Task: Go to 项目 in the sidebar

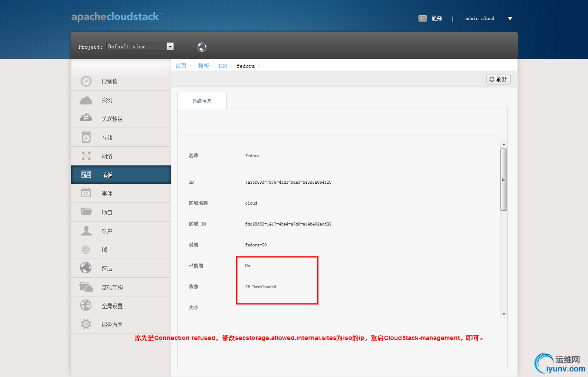Action: (x=121, y=212)
